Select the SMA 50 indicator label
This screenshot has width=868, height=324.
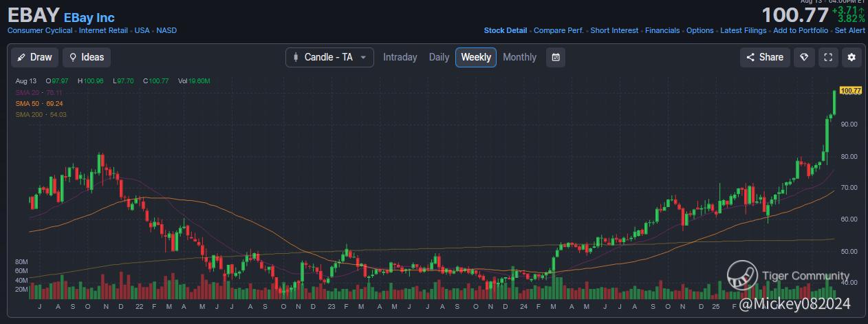pyautogui.click(x=39, y=103)
